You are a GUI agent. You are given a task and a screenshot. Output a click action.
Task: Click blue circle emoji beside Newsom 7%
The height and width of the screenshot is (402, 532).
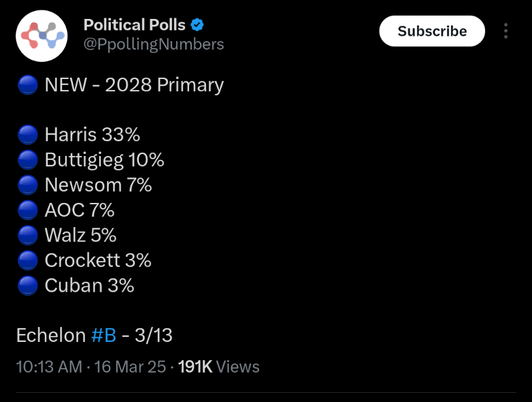(27, 185)
